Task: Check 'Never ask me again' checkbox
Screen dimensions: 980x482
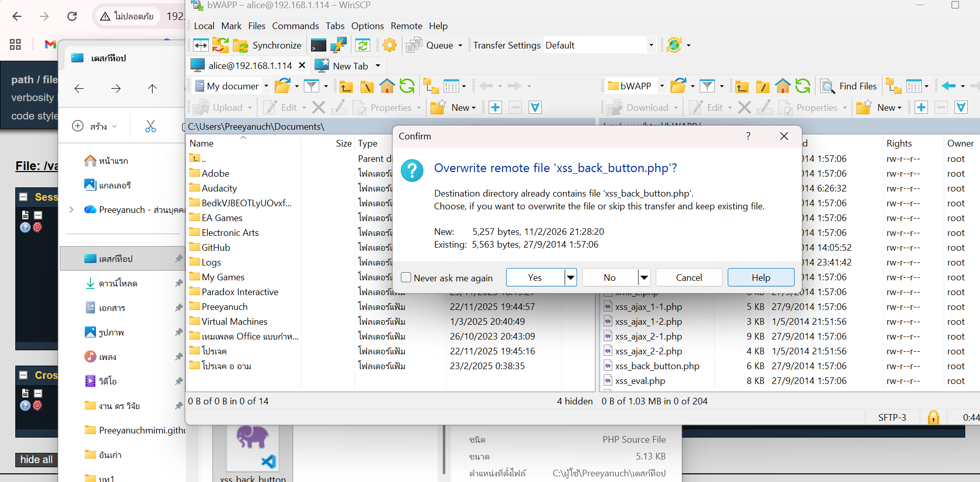Action: coord(407,277)
